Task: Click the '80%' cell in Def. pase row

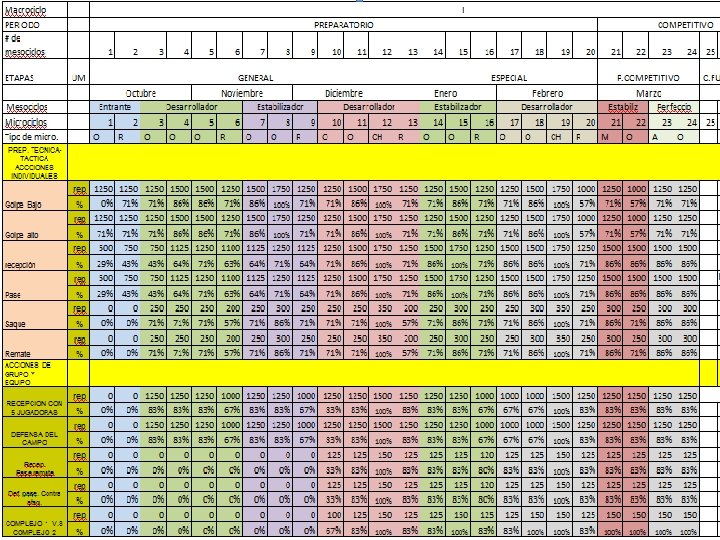Action: pos(484,500)
